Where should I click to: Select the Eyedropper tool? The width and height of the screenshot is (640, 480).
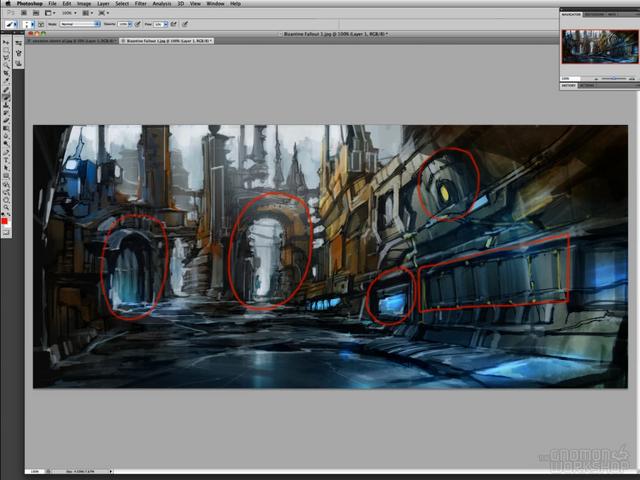click(6, 81)
